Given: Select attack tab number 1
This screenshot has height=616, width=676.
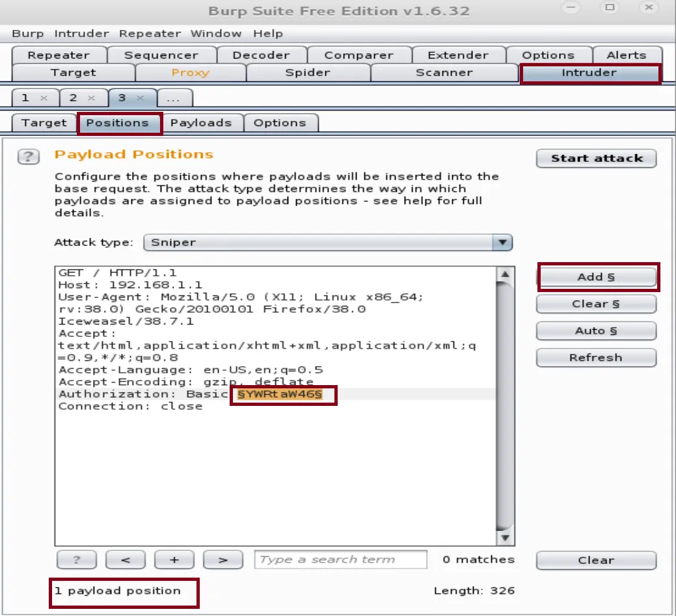Looking at the screenshot, I should [26, 98].
